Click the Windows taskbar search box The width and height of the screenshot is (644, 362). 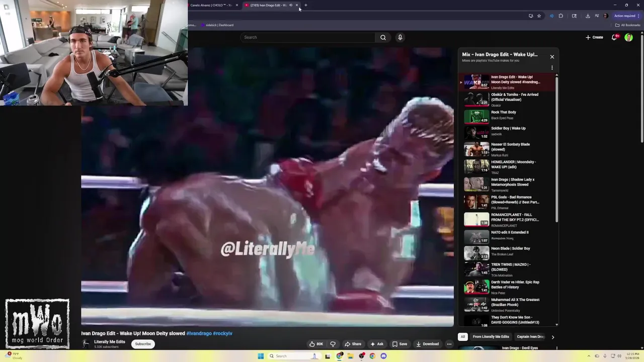click(x=294, y=356)
